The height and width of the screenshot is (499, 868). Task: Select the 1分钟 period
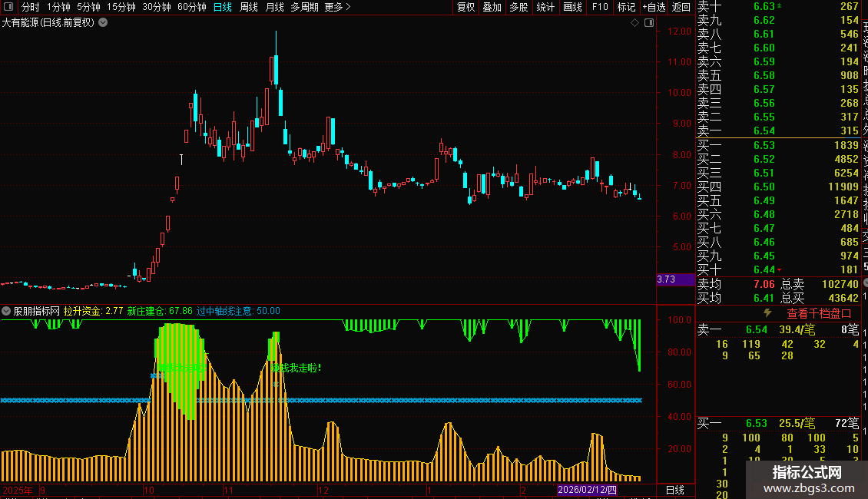pyautogui.click(x=58, y=7)
